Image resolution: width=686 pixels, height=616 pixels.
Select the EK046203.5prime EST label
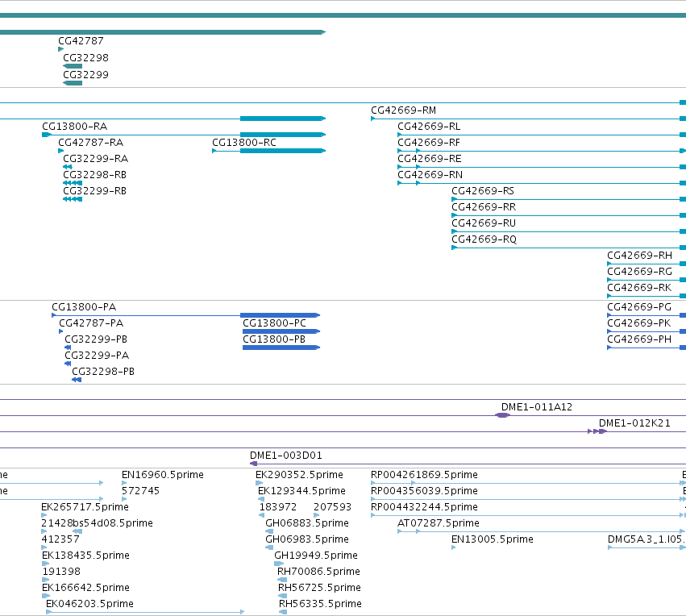pyautogui.click(x=89, y=604)
